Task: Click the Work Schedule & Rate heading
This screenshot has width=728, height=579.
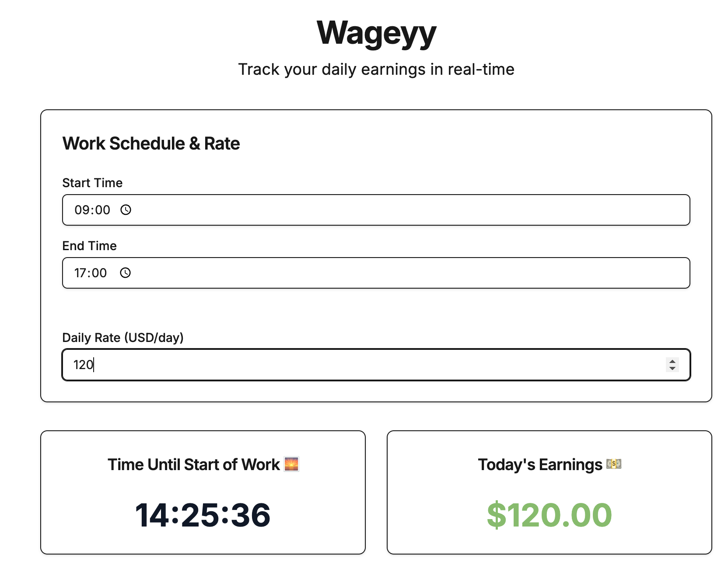Action: [151, 143]
